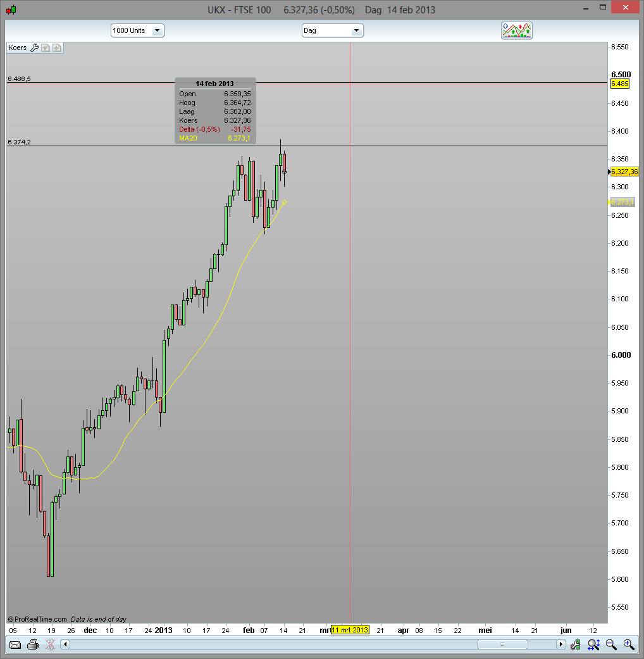This screenshot has height=659, width=644.
Task: Click the zoom out magnifier icon
Action: (611, 644)
